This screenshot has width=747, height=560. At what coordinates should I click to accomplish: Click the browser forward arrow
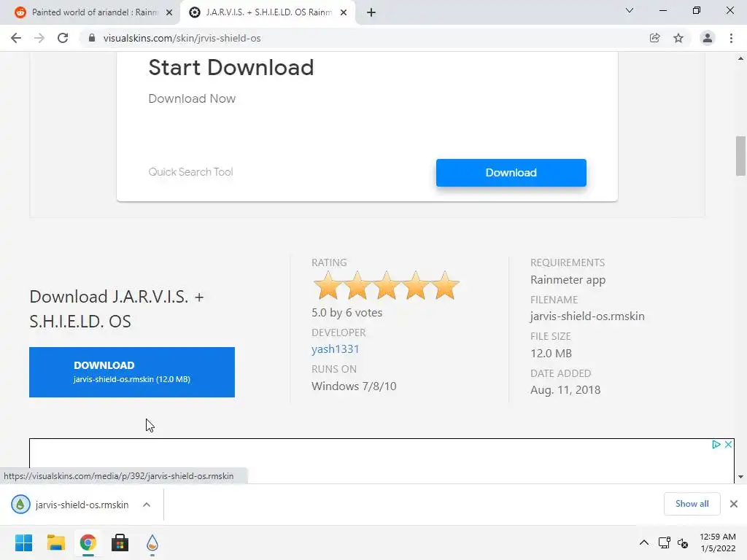[39, 38]
